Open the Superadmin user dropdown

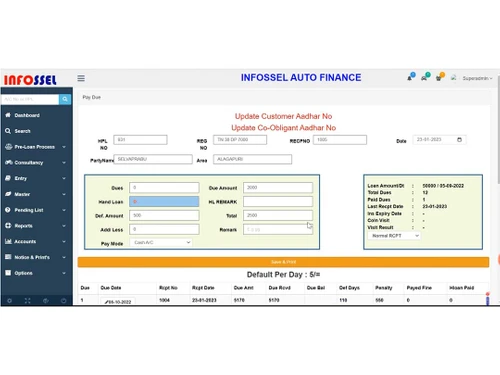[x=477, y=78]
